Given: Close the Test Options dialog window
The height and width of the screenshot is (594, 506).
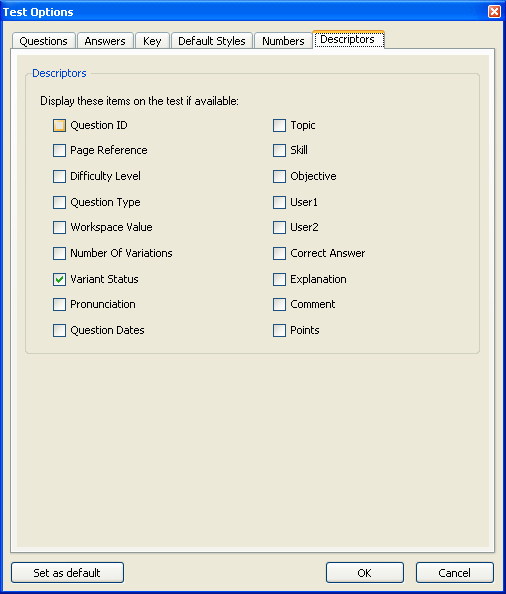Looking at the screenshot, I should [494, 12].
